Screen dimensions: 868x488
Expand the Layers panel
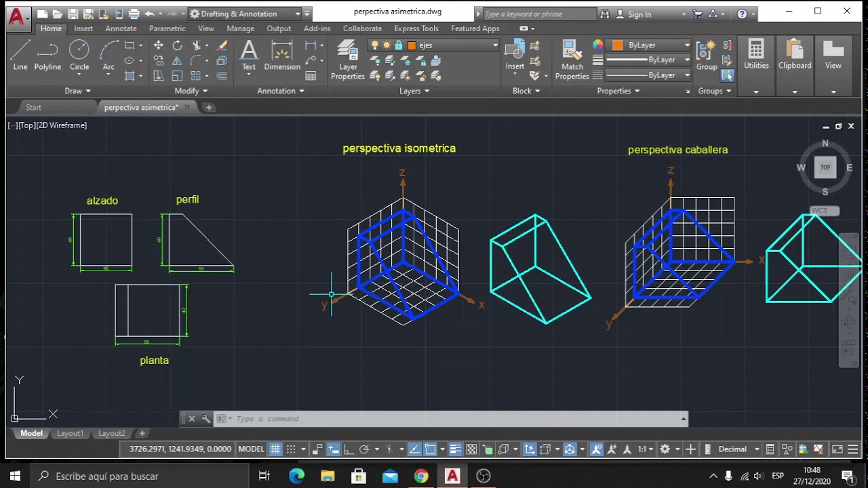coord(414,91)
